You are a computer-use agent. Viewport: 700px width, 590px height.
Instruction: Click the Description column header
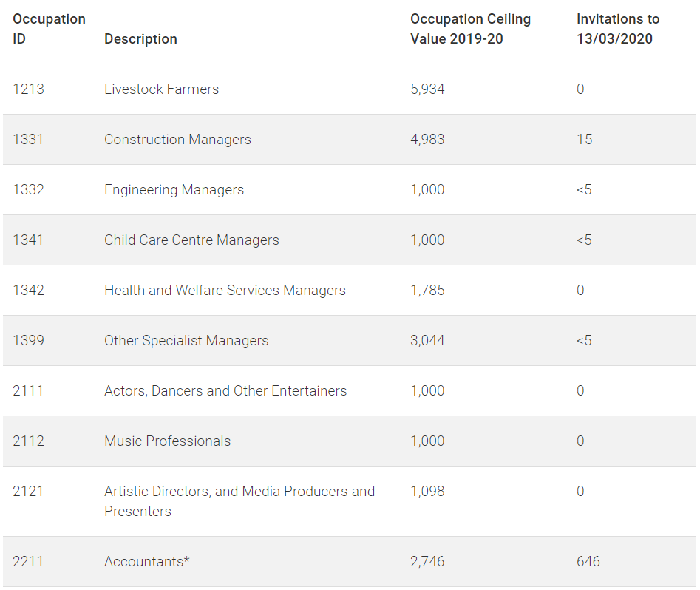[x=140, y=39]
